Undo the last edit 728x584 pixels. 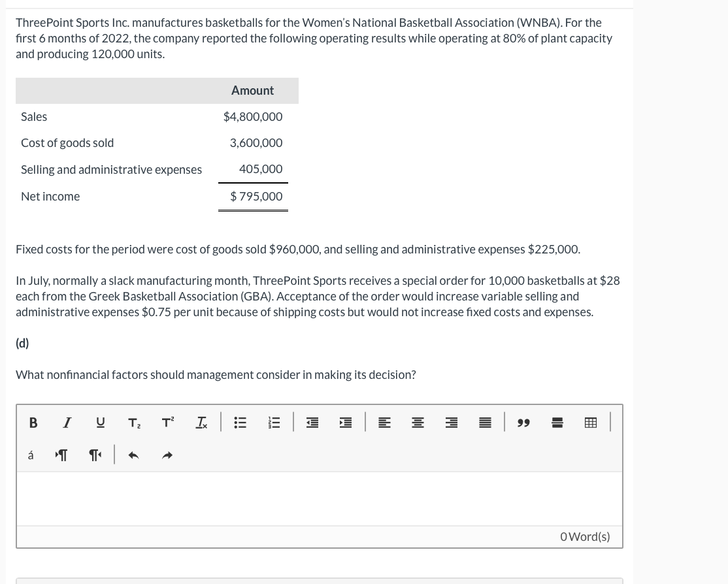(x=133, y=455)
